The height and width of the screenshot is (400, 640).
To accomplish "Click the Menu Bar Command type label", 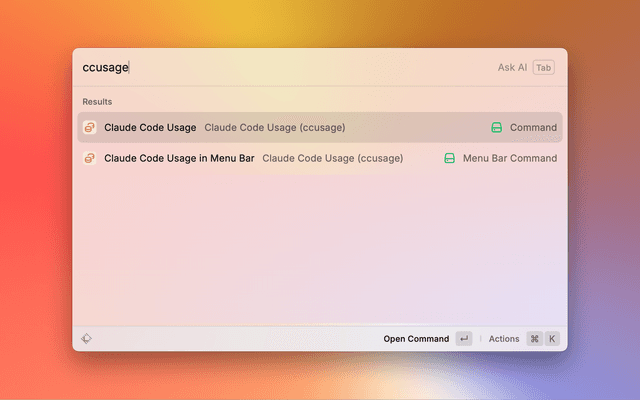I will [510, 158].
